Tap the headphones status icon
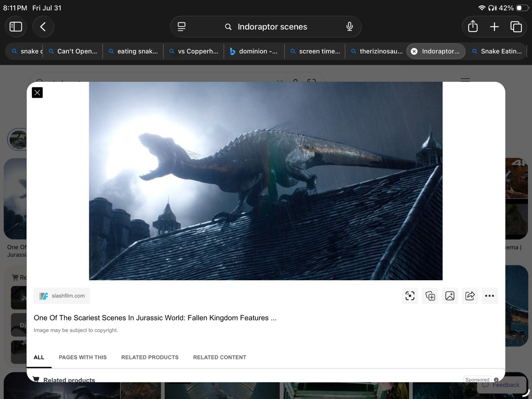This screenshot has width=532, height=399. [492, 8]
